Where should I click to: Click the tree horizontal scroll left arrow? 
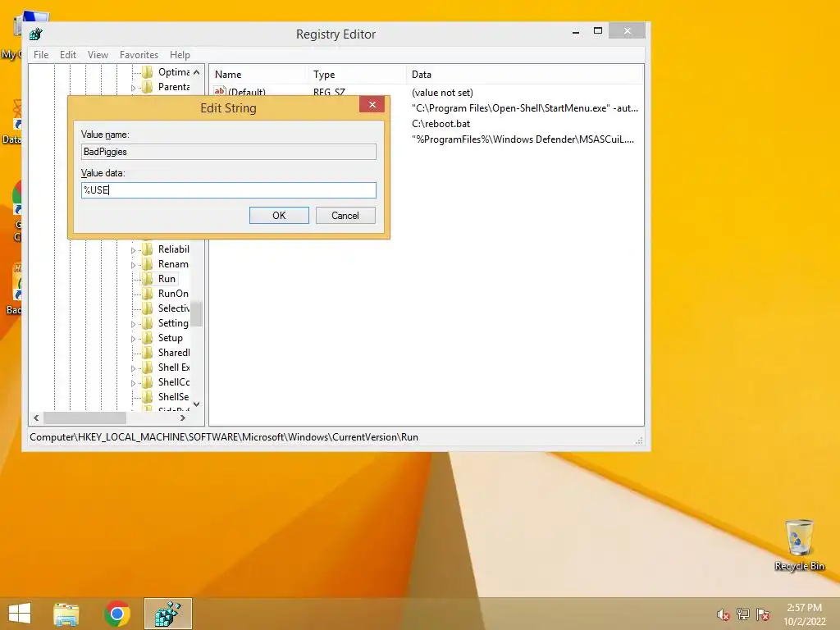click(36, 418)
